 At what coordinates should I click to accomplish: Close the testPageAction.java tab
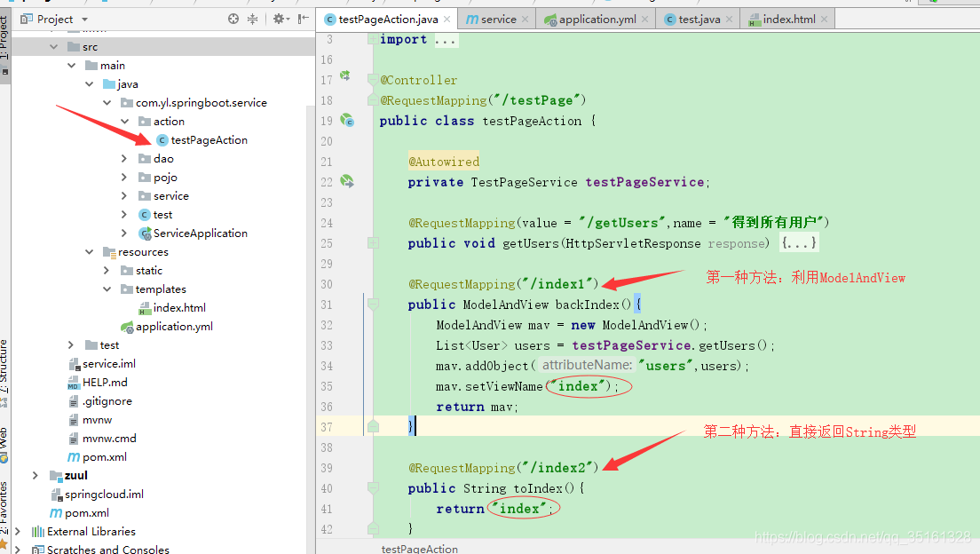[x=447, y=20]
